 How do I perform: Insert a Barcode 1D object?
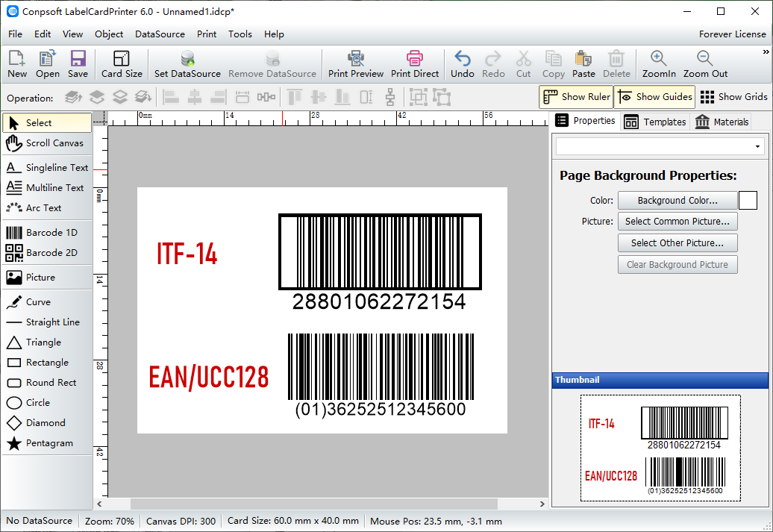(47, 232)
